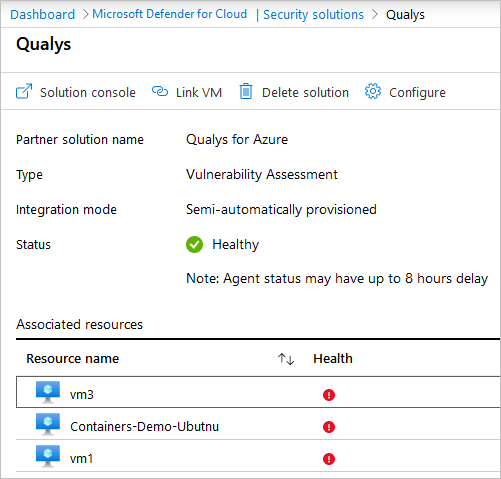Click the vm3 virtual machine icon
This screenshot has width=501, height=479.
(48, 392)
